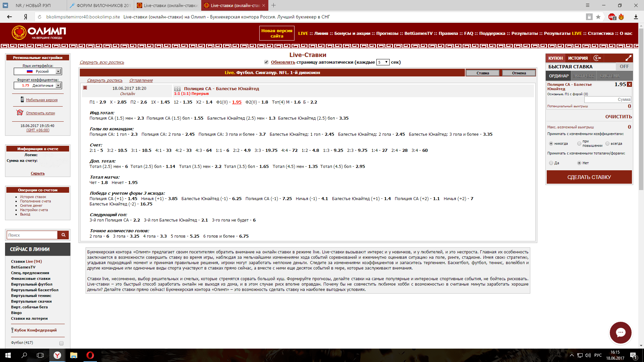This screenshot has height=362, width=644.
Task: Open the Windows notification center
Action: (633, 355)
